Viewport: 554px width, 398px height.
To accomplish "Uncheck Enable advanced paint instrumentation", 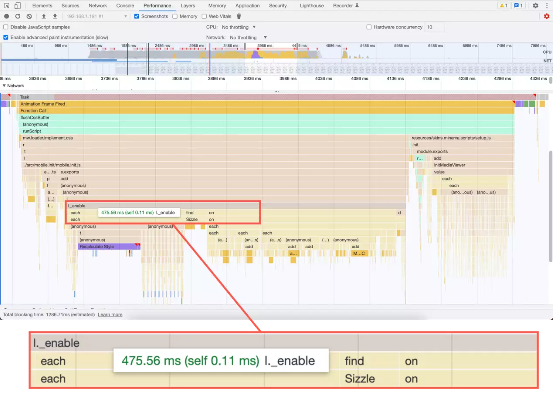I will point(6,37).
